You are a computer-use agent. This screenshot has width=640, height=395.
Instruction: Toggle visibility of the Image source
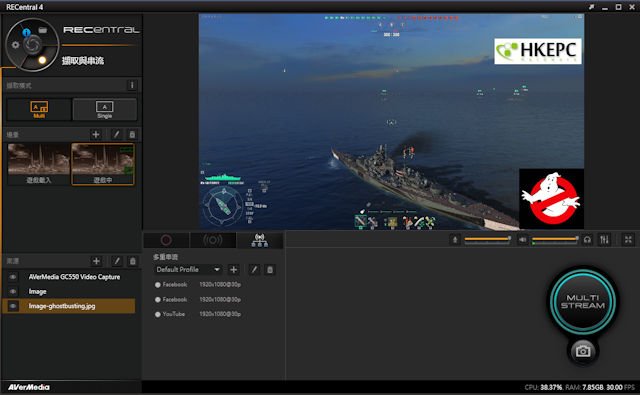13,291
